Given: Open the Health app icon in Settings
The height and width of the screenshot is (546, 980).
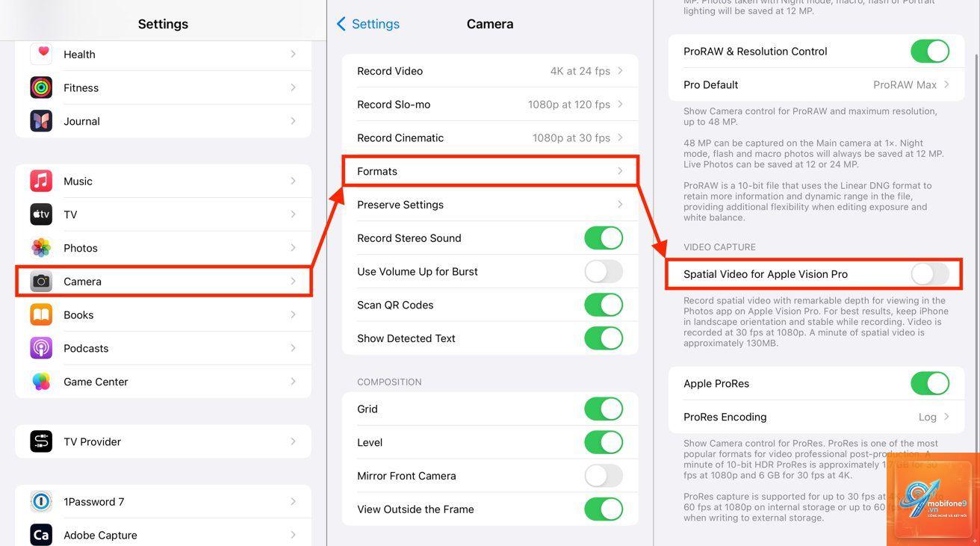Looking at the screenshot, I should (41, 54).
